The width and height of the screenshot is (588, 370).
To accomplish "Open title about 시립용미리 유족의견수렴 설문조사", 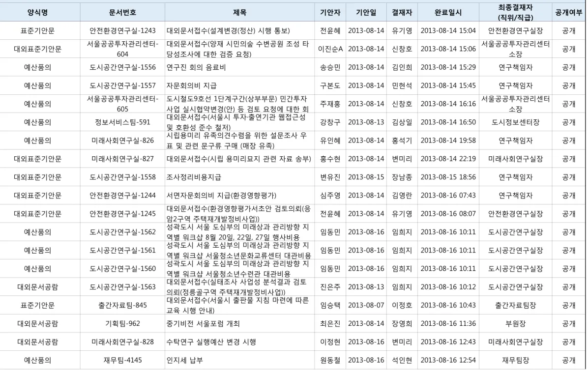I will 236,141.
